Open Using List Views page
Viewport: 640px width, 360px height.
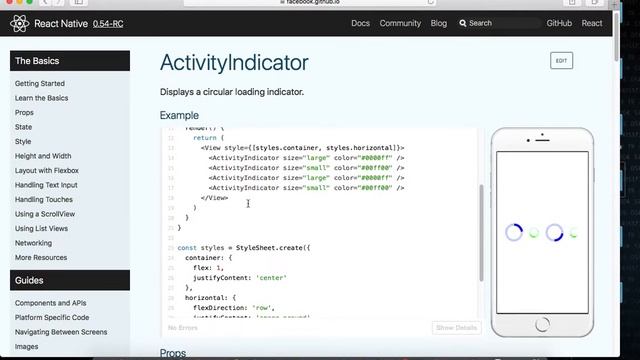tap(41, 229)
